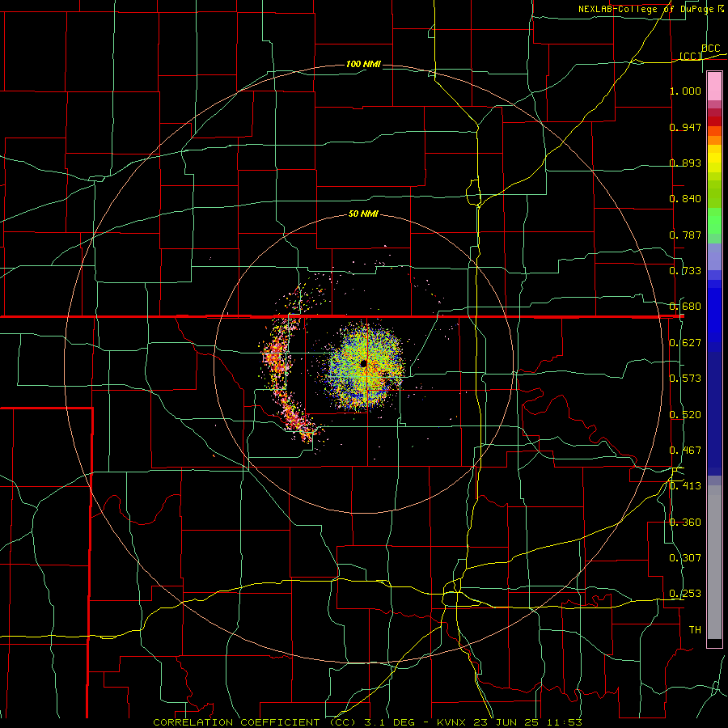Click the 0.893 legend value
The image size is (728, 728).
(x=685, y=163)
